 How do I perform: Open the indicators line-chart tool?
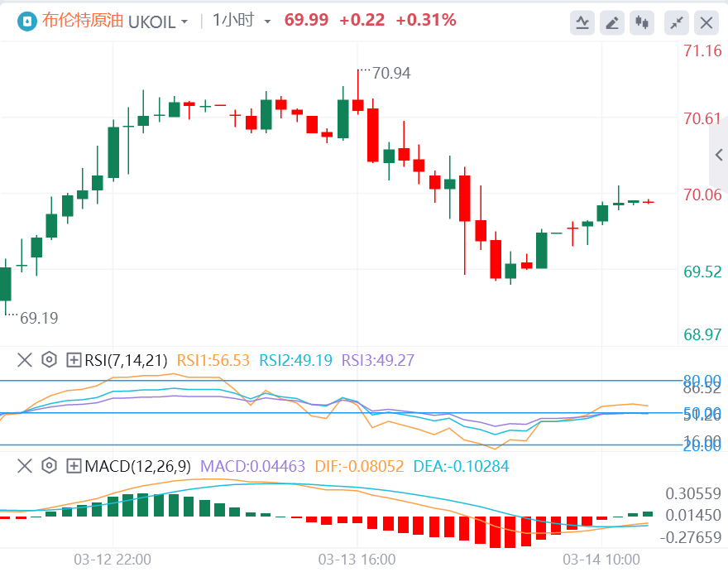[582, 22]
